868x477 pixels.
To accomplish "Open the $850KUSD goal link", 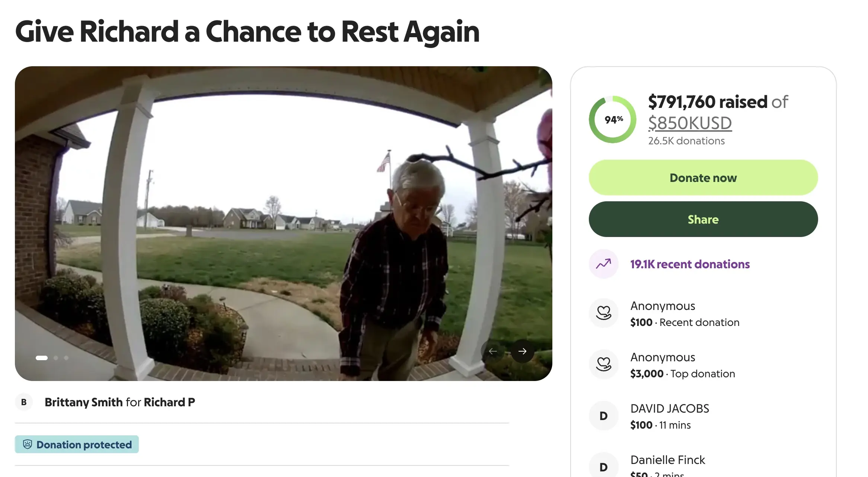I will [x=690, y=123].
